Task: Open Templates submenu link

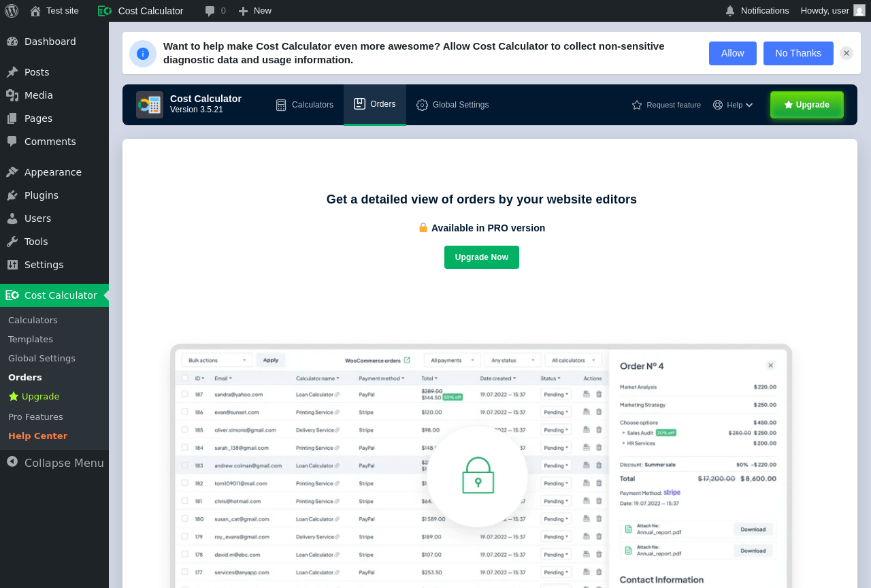Action: pyautogui.click(x=31, y=339)
